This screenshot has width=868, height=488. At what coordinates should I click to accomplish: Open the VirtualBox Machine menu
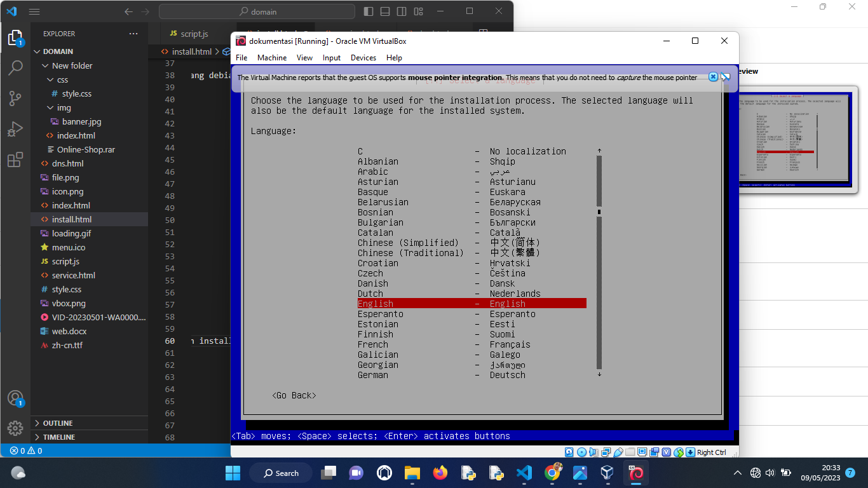[272, 58]
